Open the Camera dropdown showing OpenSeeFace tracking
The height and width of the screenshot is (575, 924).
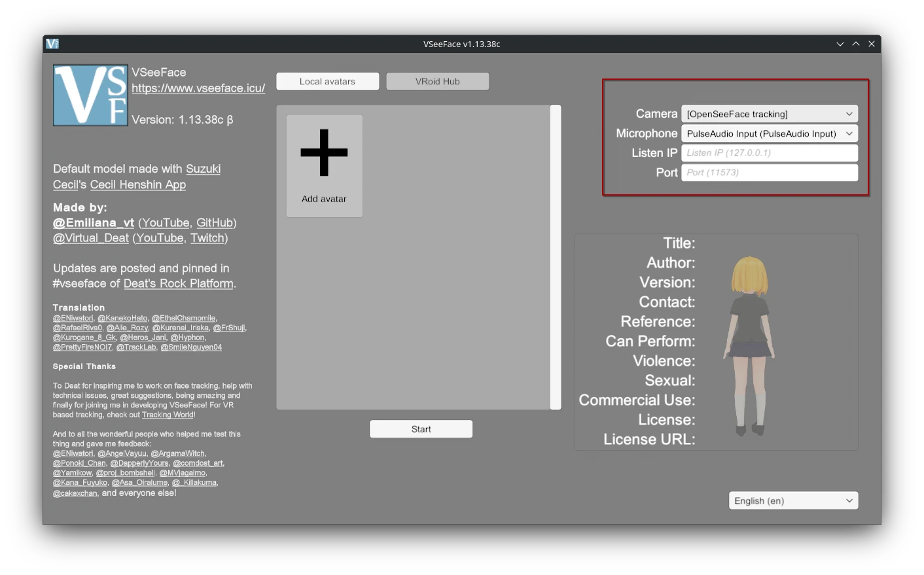(x=770, y=114)
